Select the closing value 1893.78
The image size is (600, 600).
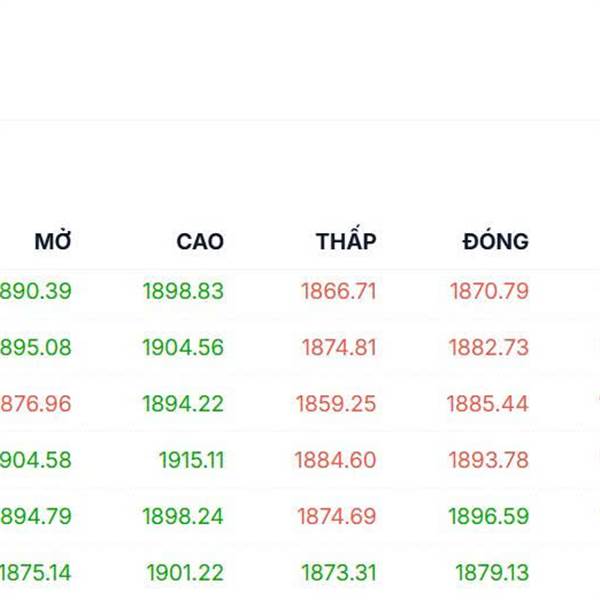pyautogui.click(x=489, y=460)
